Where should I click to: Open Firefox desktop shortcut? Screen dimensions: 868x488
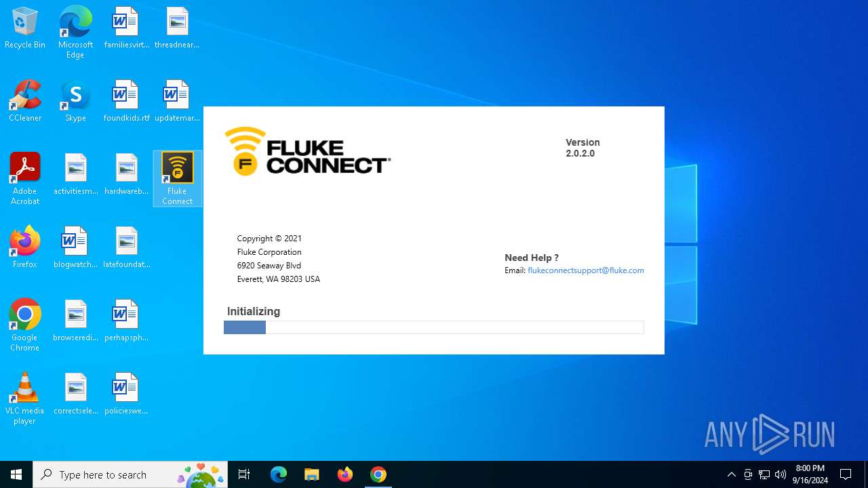pos(25,248)
